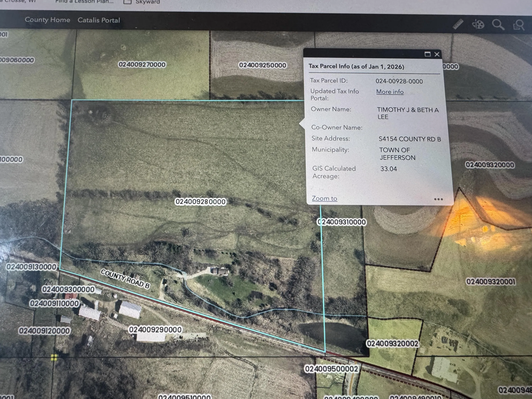The width and height of the screenshot is (532, 399).
Task: Open the More info tax portal link
Action: click(390, 92)
